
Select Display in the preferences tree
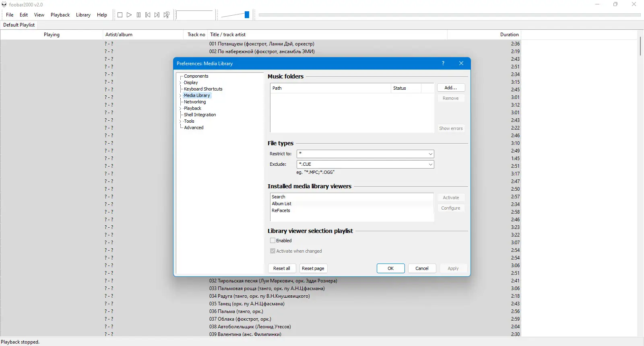[x=191, y=82]
